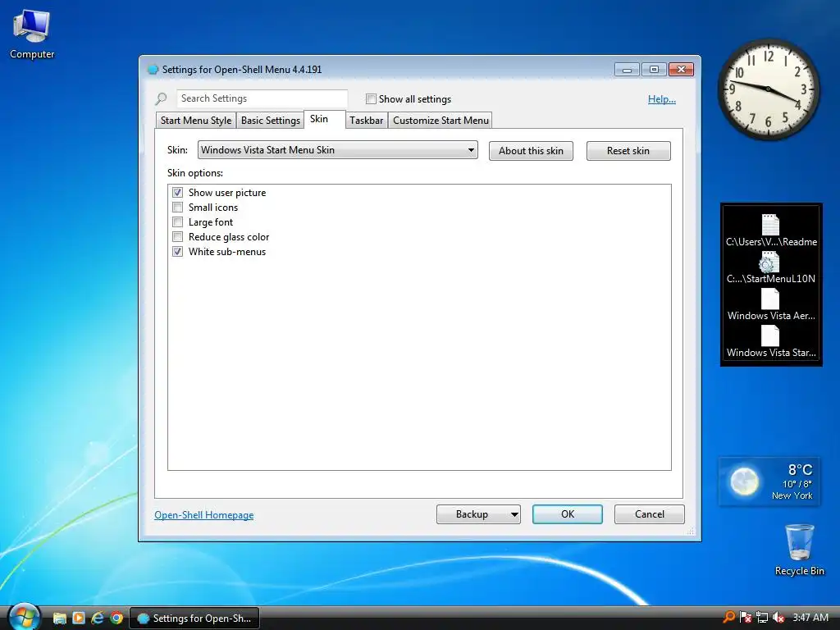Click the analog clock gadget

(768, 89)
